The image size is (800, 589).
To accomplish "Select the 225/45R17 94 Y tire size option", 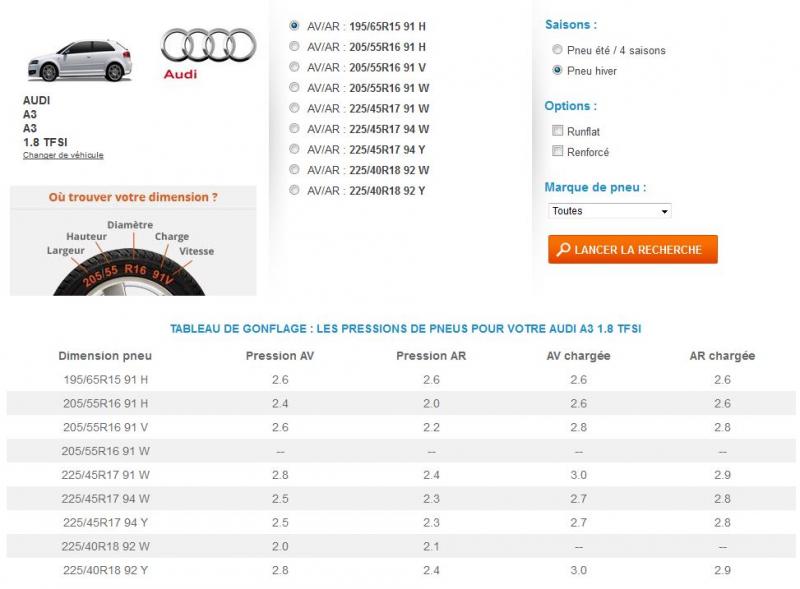I will 294,149.
